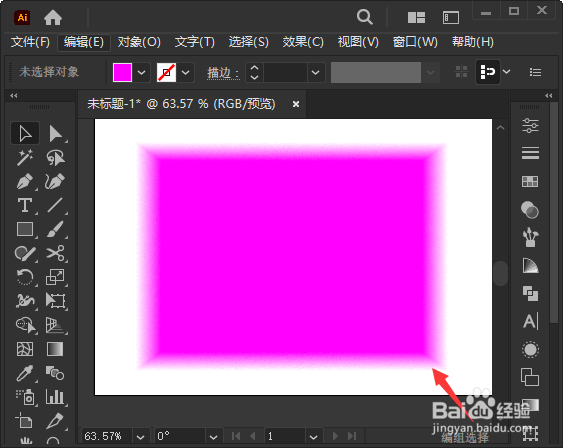563x448 pixels.
Task: Select the Column Graph tool
Action: pyautogui.click(x=55, y=397)
